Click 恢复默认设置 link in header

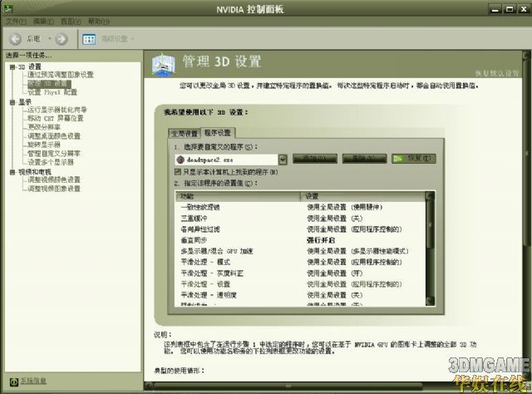497,73
